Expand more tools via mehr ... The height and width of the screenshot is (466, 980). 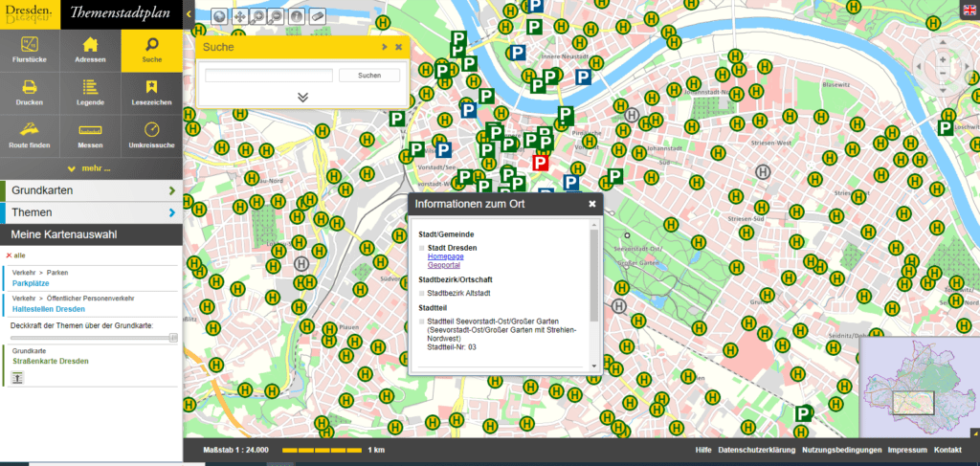tap(91, 168)
